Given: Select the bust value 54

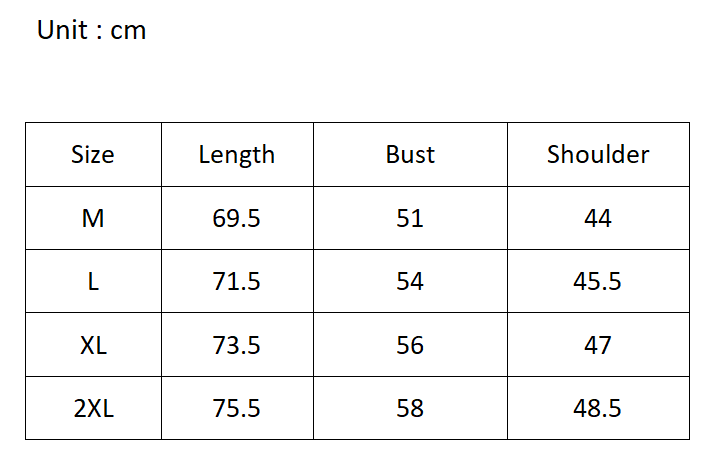Looking at the screenshot, I should coord(410,282).
